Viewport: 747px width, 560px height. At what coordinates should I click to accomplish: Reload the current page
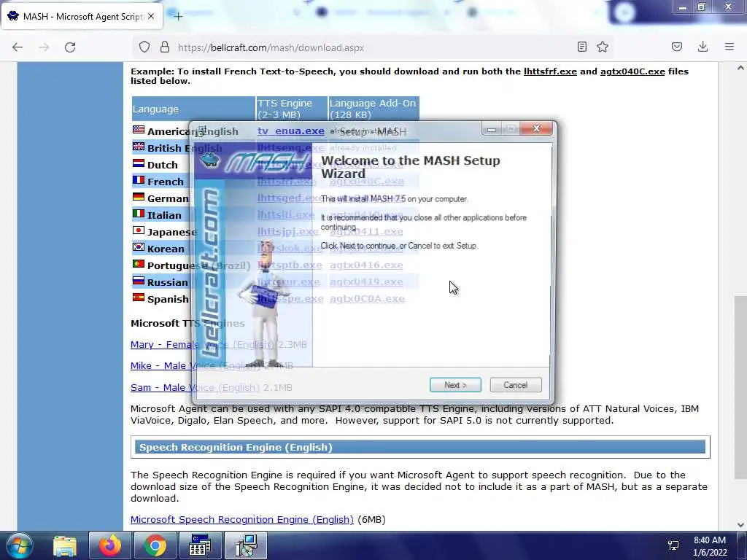70,47
